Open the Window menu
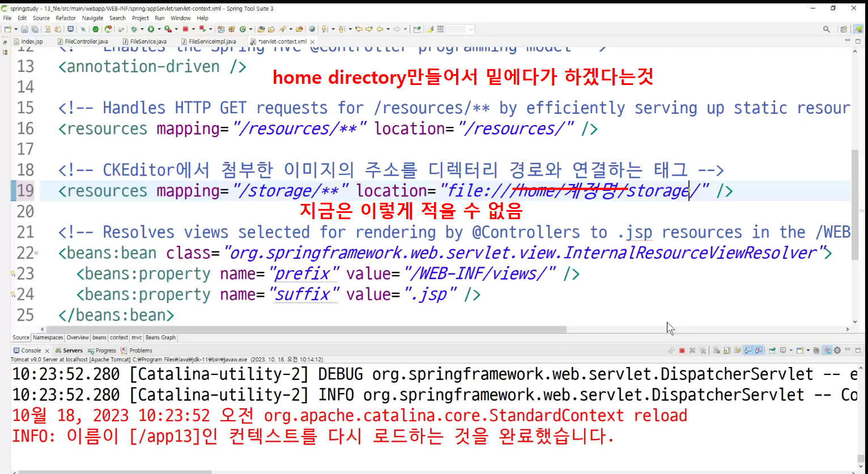 point(181,18)
